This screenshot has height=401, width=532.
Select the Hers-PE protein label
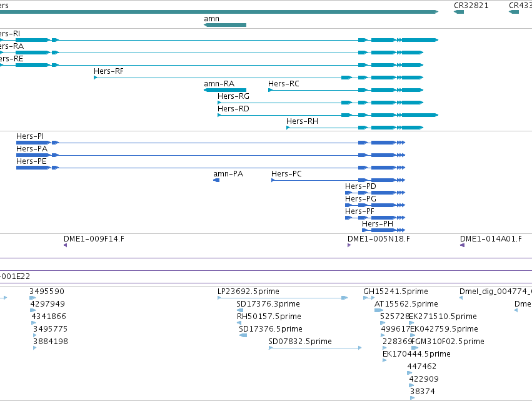point(31,161)
